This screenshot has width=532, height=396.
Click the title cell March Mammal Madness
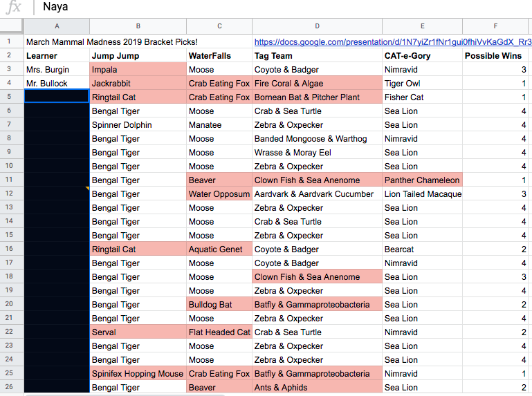[x=112, y=41]
